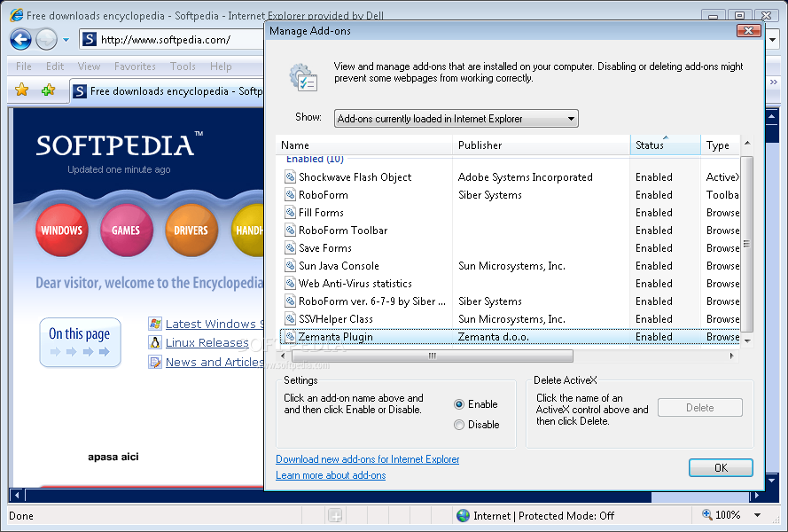The height and width of the screenshot is (532, 788).
Task: Select the SSVHelper Class add-on icon
Action: (x=290, y=318)
